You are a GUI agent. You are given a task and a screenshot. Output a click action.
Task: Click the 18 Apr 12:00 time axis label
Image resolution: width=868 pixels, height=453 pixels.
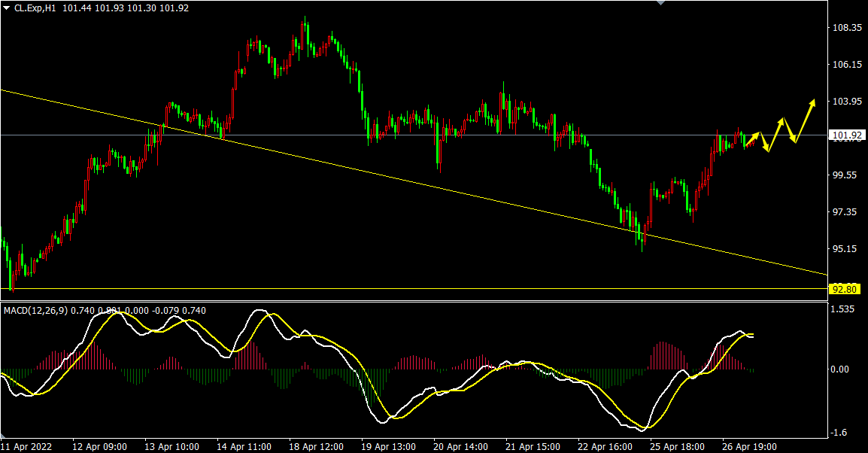(317, 446)
